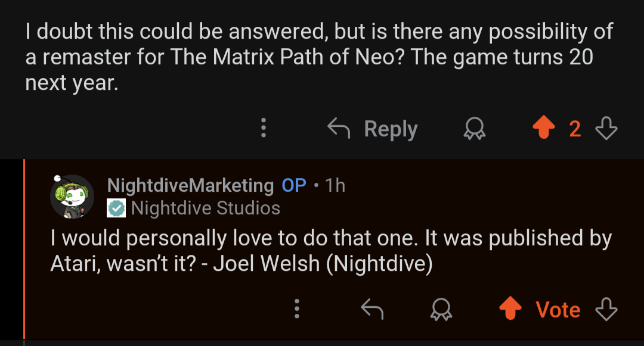Open NightdiveMarketing's avatar profile picture
Viewport: 644px width, 346px height.
coord(72,196)
